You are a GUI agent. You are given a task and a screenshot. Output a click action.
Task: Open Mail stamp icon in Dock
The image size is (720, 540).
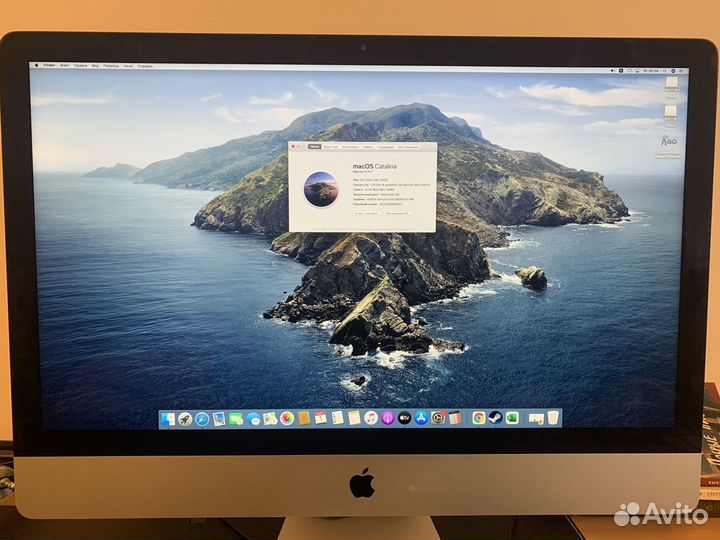tap(219, 419)
